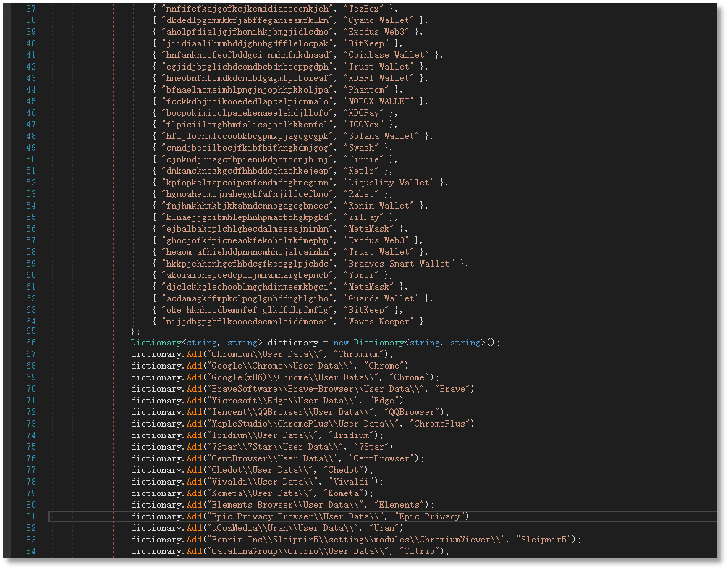Click the "Iridium" name string

point(352,436)
